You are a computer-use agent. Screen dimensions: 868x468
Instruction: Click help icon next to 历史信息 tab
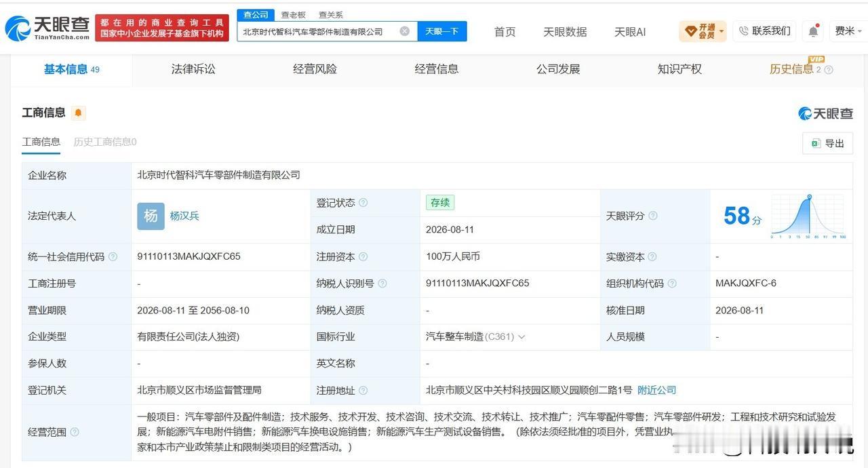[x=829, y=70]
